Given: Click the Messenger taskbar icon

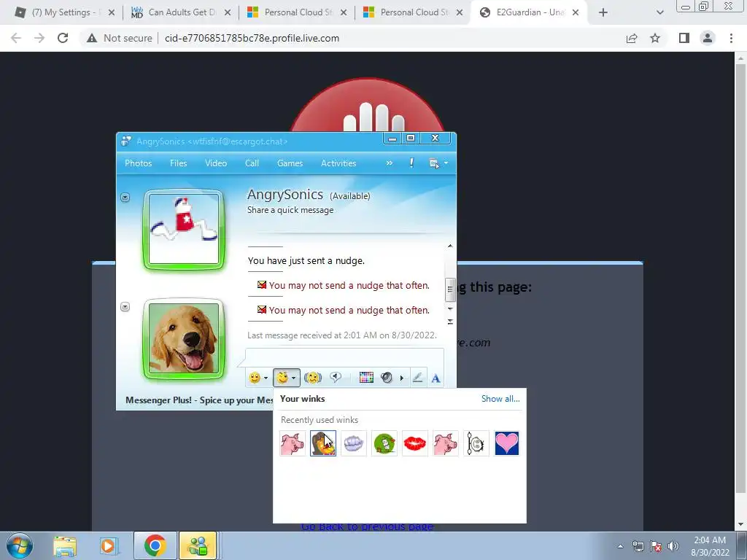Looking at the screenshot, I should click(198, 545).
